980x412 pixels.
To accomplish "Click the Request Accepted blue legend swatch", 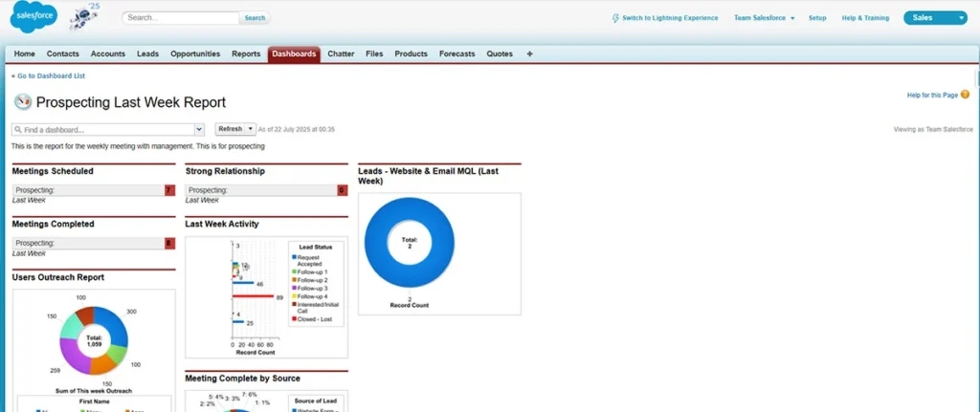I will coord(295,257).
